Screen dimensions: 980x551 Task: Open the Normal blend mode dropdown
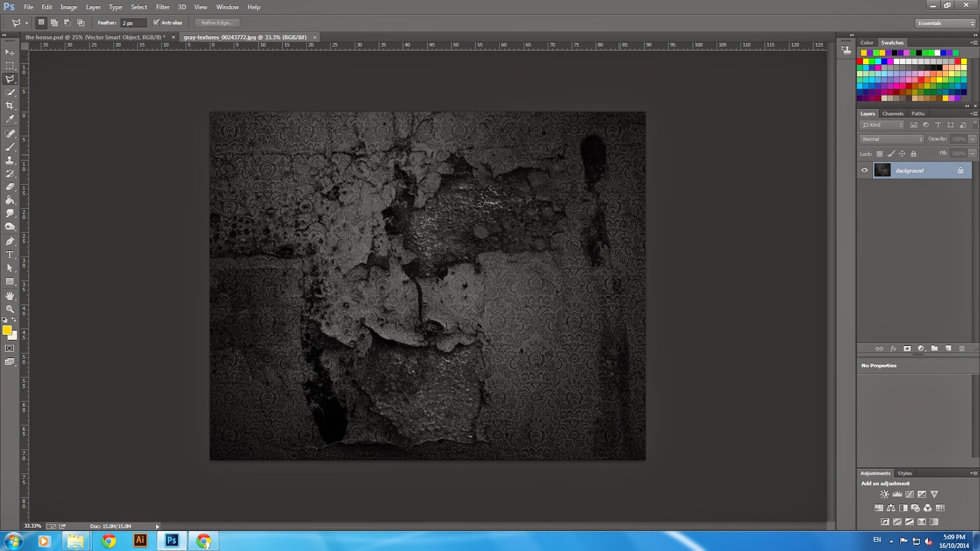click(891, 139)
